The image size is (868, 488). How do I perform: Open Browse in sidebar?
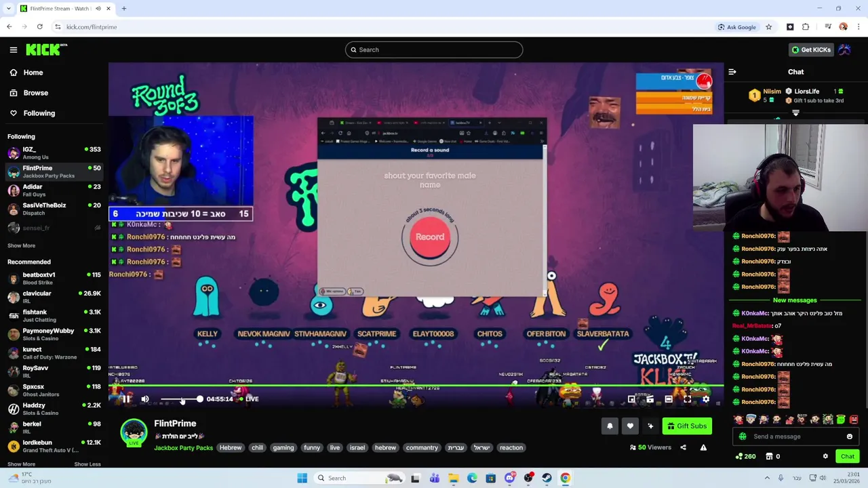[54, 93]
